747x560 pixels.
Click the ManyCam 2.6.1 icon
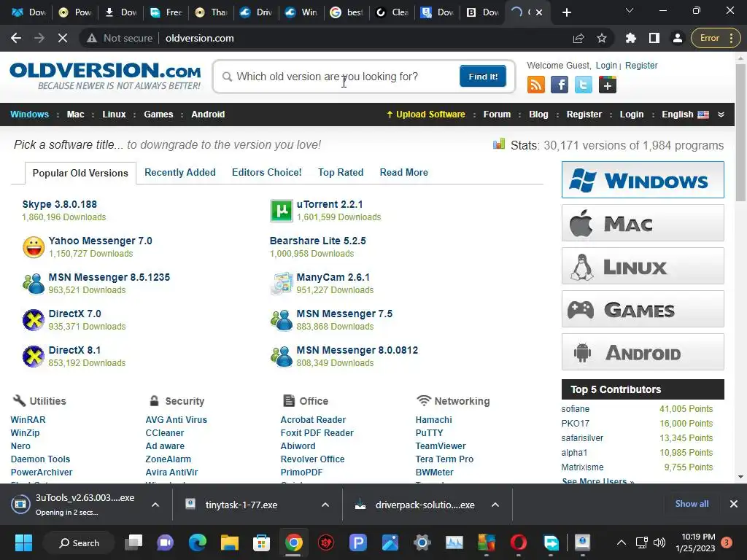tap(282, 284)
